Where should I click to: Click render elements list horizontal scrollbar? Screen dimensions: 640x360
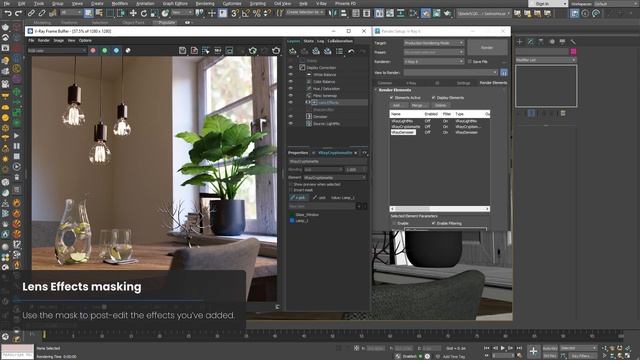(x=440, y=209)
